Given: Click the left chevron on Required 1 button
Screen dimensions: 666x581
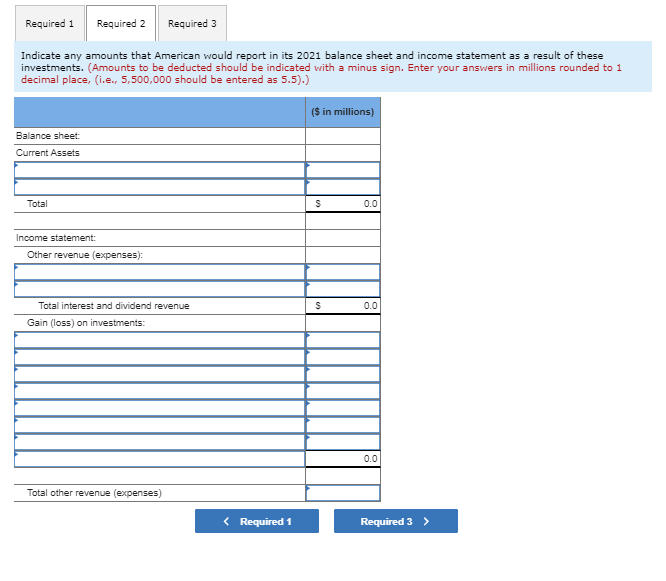Looking at the screenshot, I should coord(226,521).
